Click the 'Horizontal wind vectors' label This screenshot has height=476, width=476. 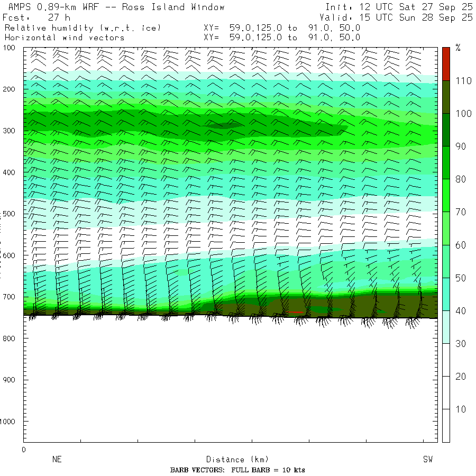click(65, 38)
